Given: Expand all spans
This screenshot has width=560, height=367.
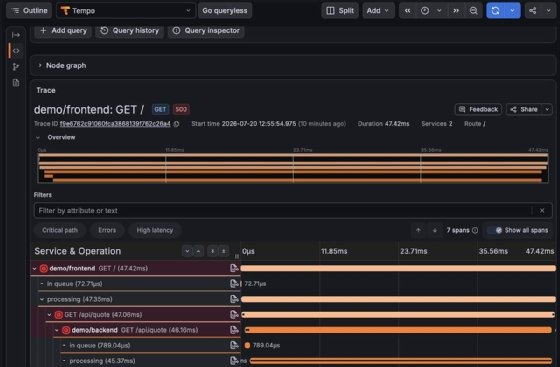Looking at the screenshot, I should [212, 251].
